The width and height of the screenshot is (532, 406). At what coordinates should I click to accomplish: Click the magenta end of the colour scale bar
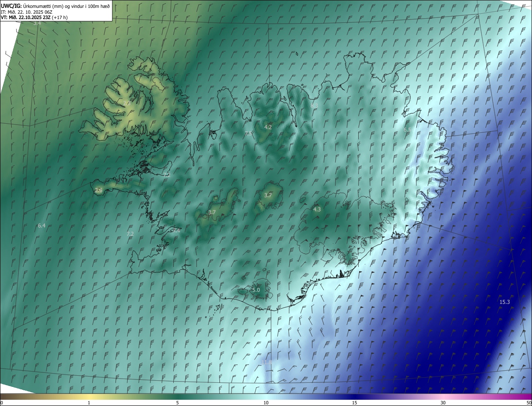coord(527,396)
